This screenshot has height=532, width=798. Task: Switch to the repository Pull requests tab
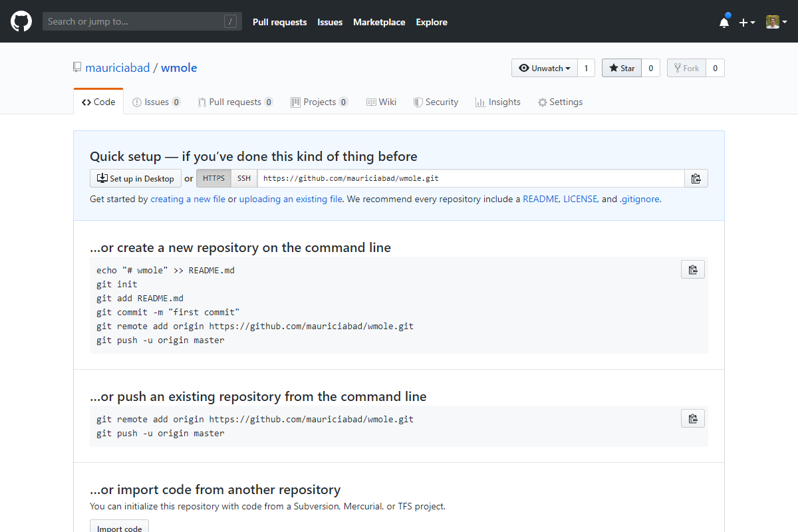[x=235, y=102]
